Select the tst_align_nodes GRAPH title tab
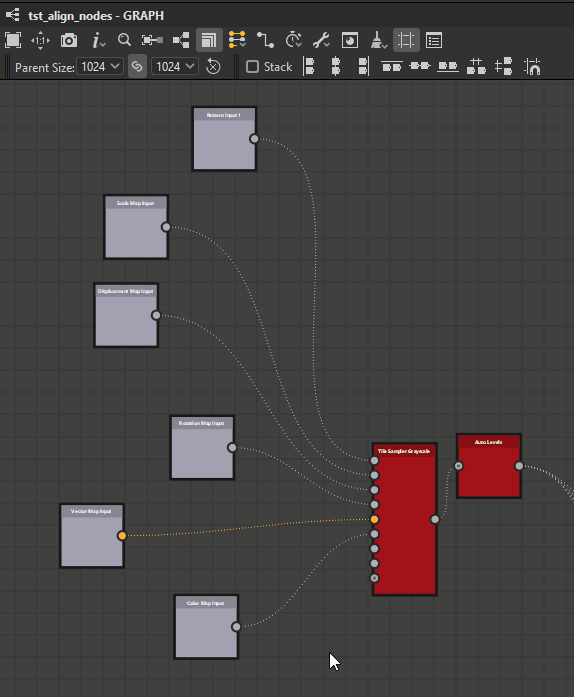Viewport: 574px width, 697px height. tap(96, 16)
